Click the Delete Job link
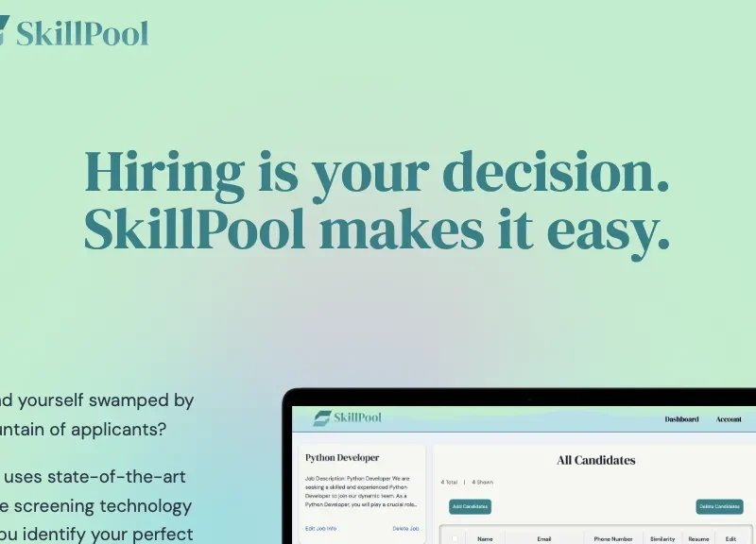The height and width of the screenshot is (544, 756). point(405,529)
